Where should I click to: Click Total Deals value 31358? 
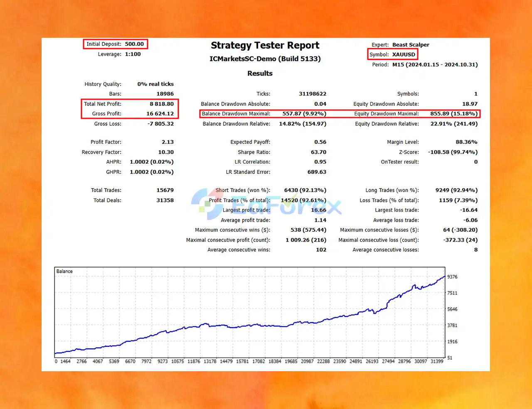[165, 200]
